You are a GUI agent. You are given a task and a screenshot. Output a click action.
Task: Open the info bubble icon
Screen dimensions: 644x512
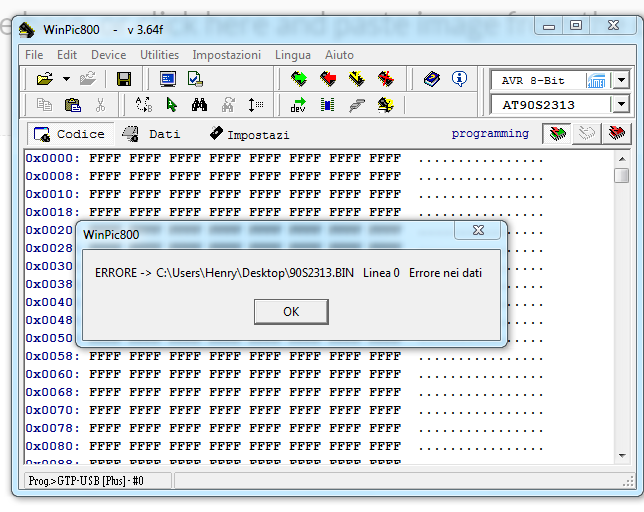click(459, 79)
